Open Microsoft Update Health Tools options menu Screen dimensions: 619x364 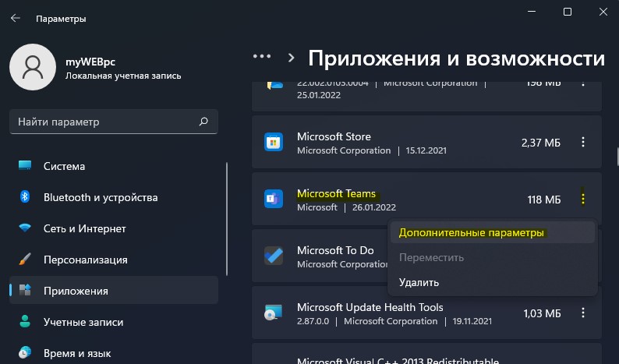click(x=583, y=313)
